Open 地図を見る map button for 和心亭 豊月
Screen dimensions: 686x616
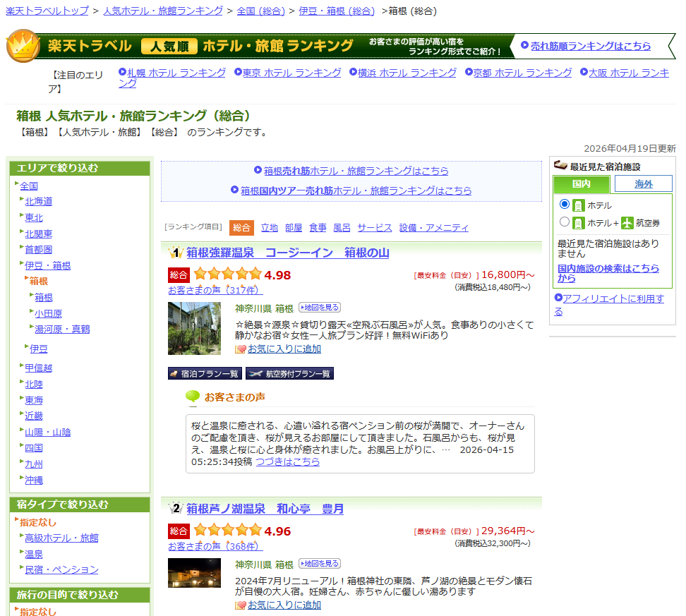[x=320, y=564]
